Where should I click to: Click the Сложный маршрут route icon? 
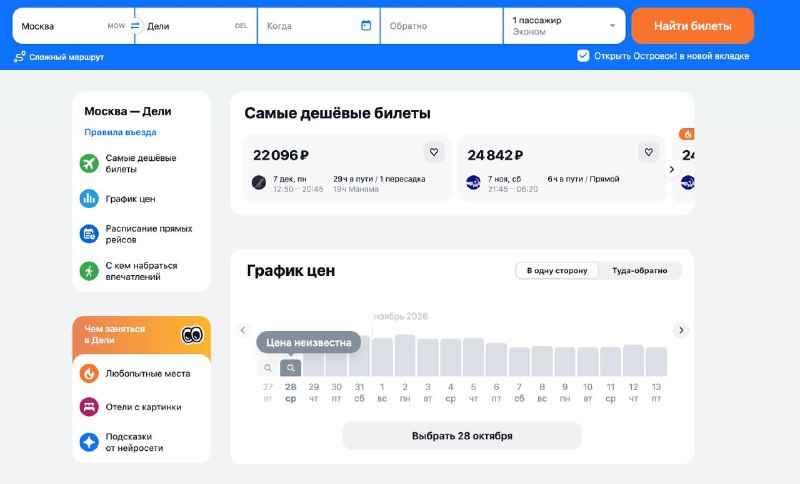coord(20,57)
